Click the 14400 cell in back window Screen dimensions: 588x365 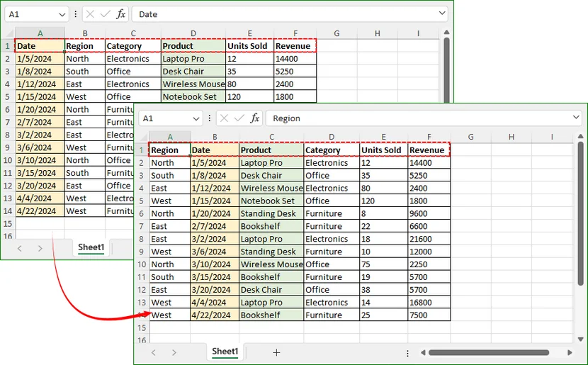point(295,59)
